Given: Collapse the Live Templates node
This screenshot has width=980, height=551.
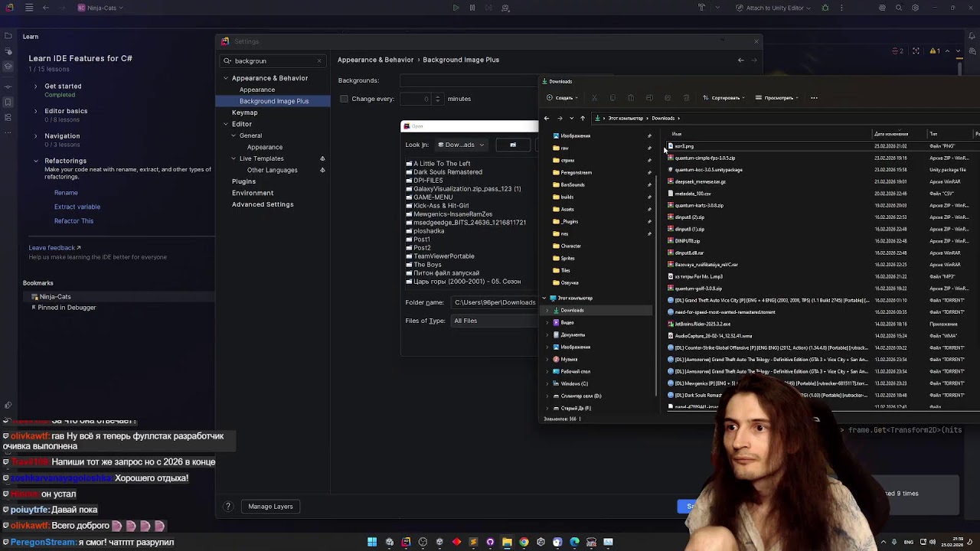Looking at the screenshot, I should [x=234, y=158].
